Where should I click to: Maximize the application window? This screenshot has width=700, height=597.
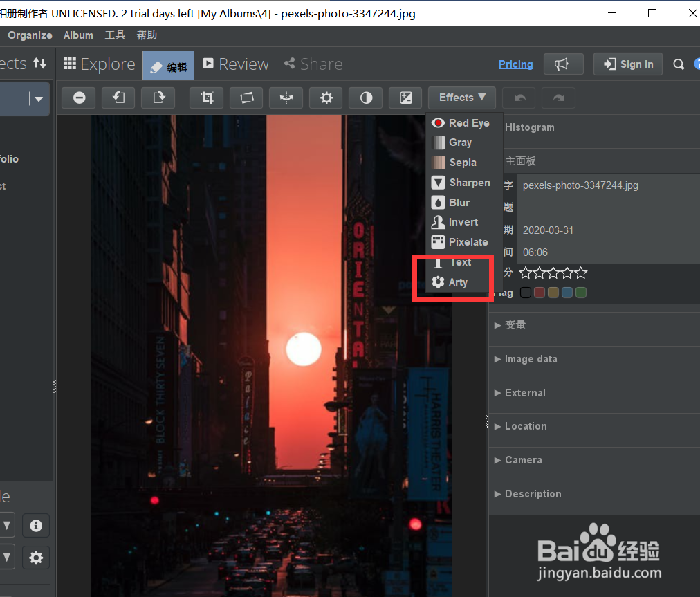point(652,13)
